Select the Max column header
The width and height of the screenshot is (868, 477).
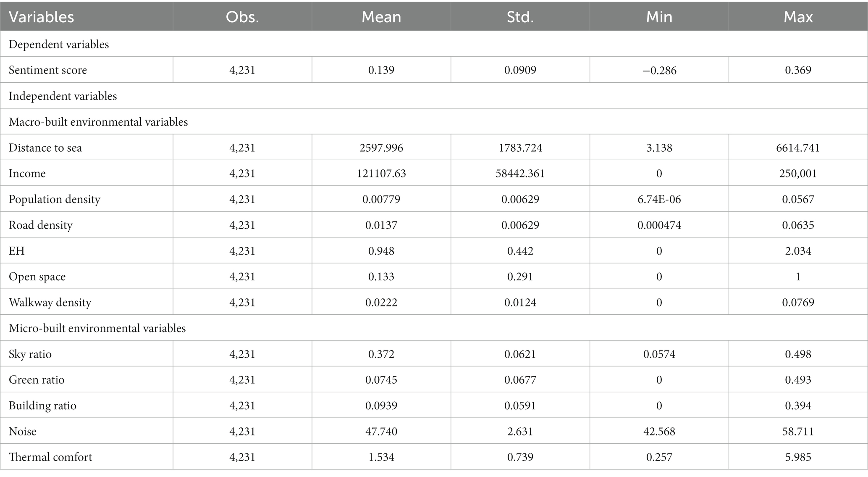pos(798,17)
